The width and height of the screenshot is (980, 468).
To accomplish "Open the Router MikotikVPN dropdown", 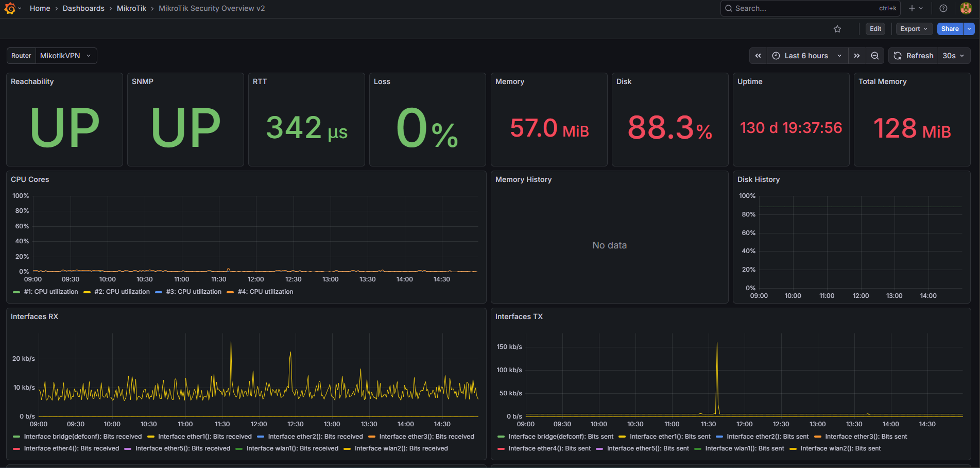I will pyautogui.click(x=65, y=56).
